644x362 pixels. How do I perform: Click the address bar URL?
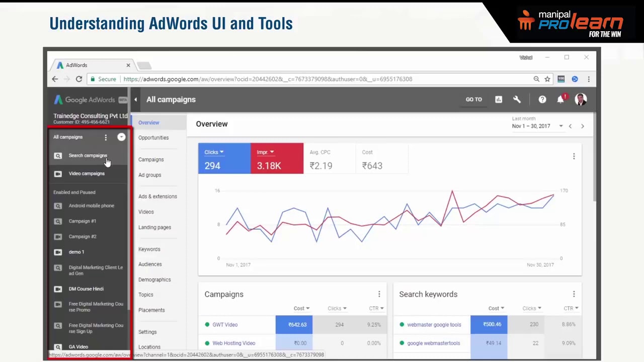coord(268,79)
